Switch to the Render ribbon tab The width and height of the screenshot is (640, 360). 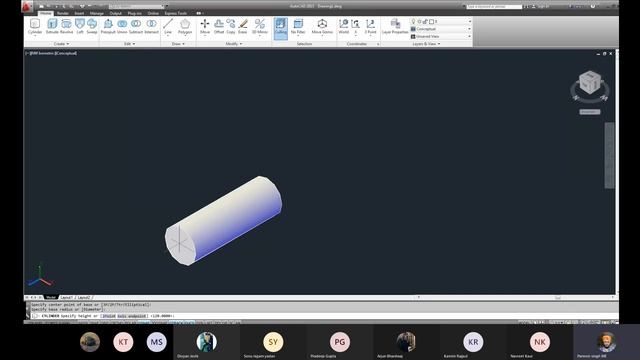62,13
